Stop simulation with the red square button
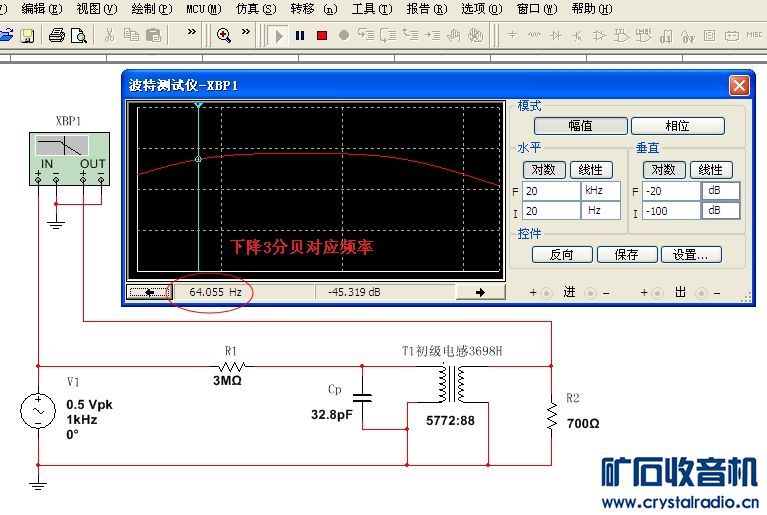The width and height of the screenshot is (767, 515). coord(322,35)
